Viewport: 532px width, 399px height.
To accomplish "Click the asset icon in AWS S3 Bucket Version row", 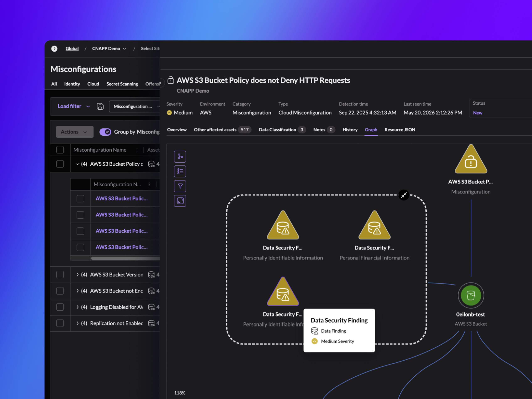I will click(151, 275).
